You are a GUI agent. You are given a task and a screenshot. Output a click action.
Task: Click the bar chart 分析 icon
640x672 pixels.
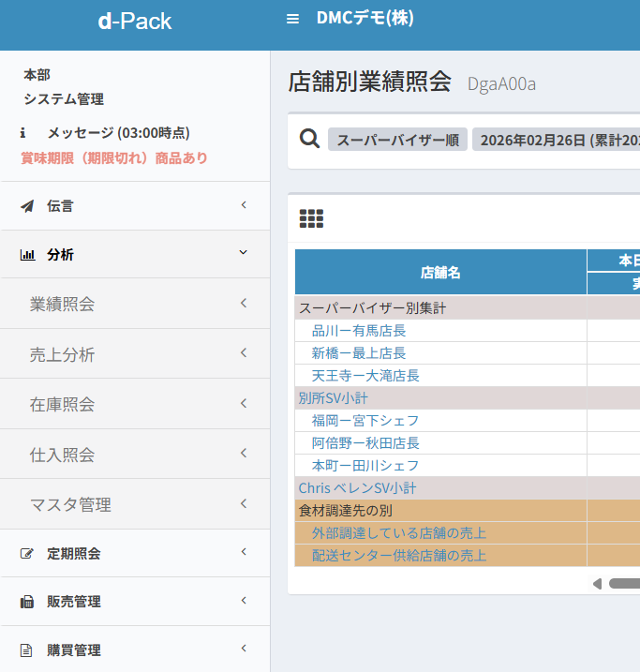(27, 255)
